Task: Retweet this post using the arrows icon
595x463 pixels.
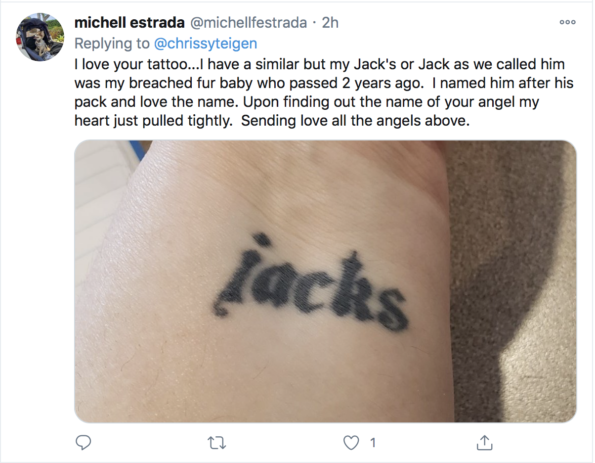Action: [217, 443]
